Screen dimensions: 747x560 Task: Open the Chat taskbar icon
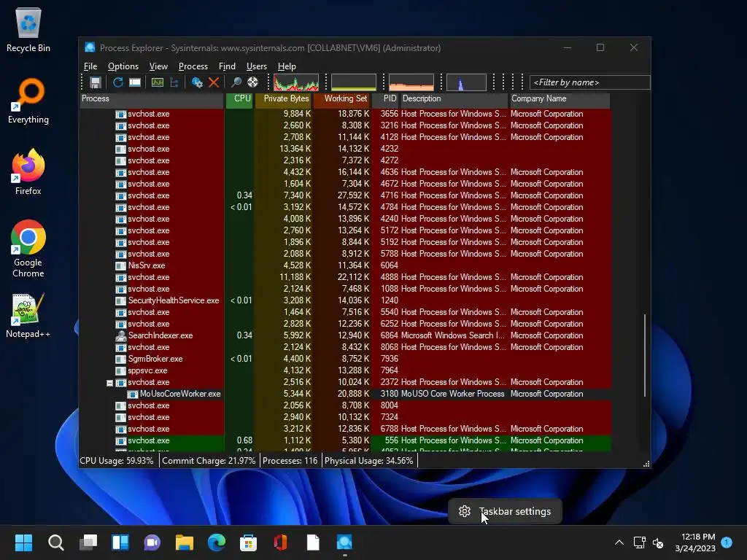[152, 542]
